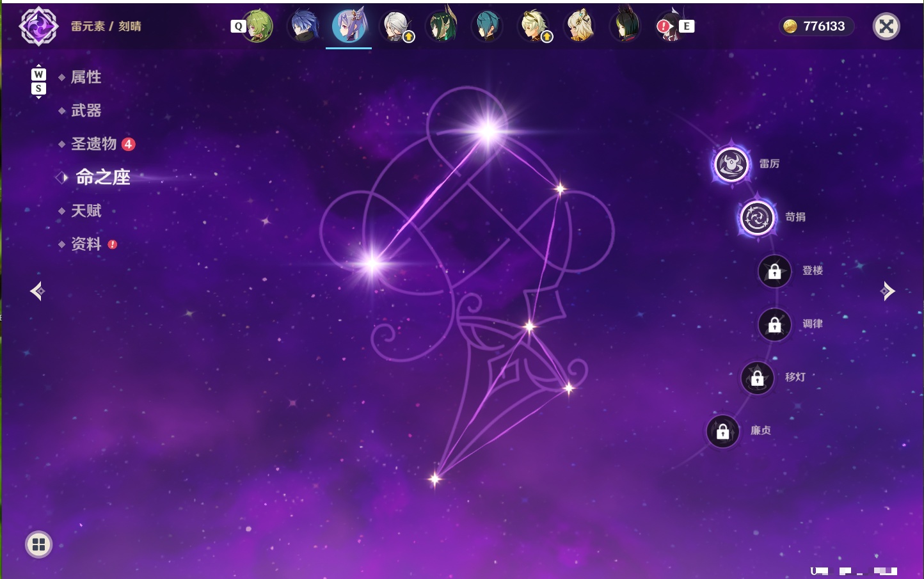924x579 pixels.
Task: Click the Electro element emblem icon
Action: 38,26
